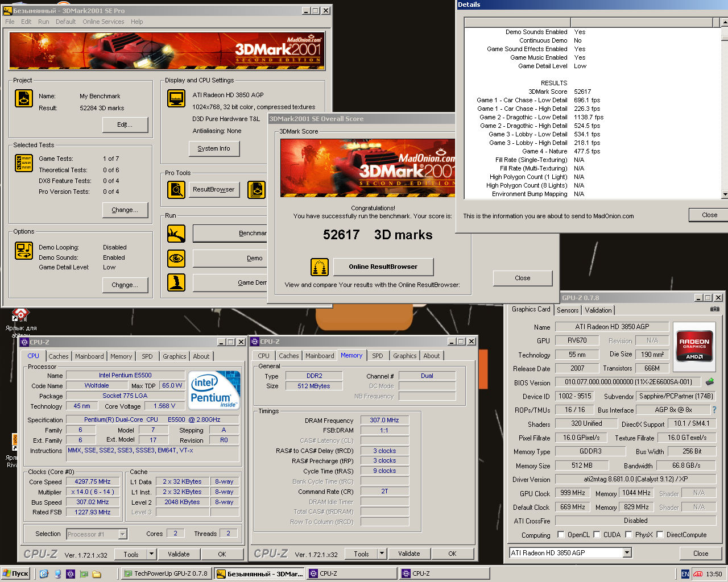Click the 3DMark2001 Second Edition banner
This screenshot has height=582, width=728.
tap(167, 51)
